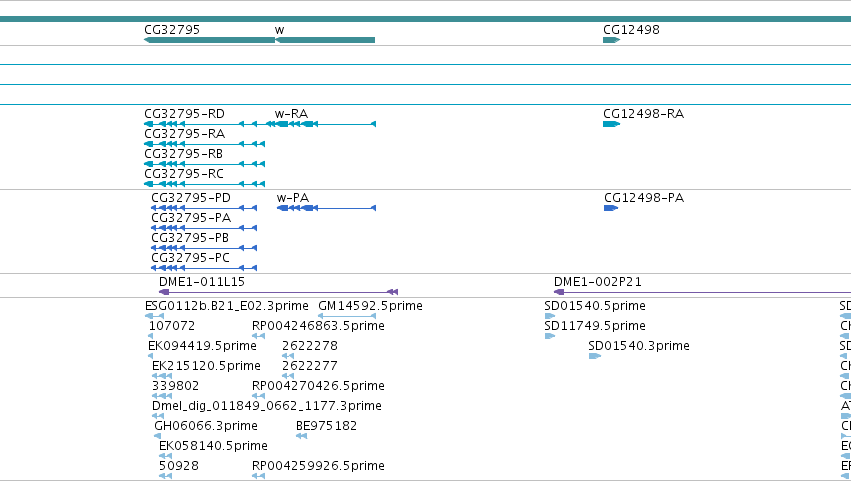Image resolution: width=851 pixels, height=481 pixels.
Task: Click the CG32795 gene arrow bar
Action: pos(209,40)
